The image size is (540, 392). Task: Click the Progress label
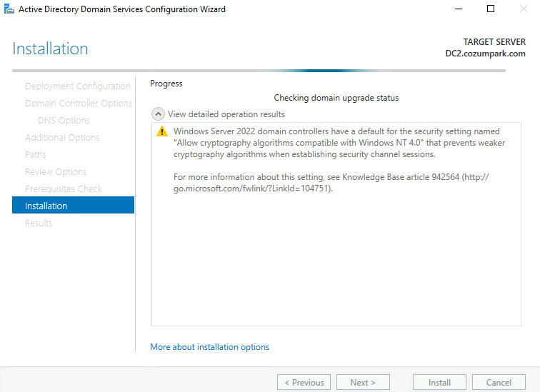pos(166,84)
